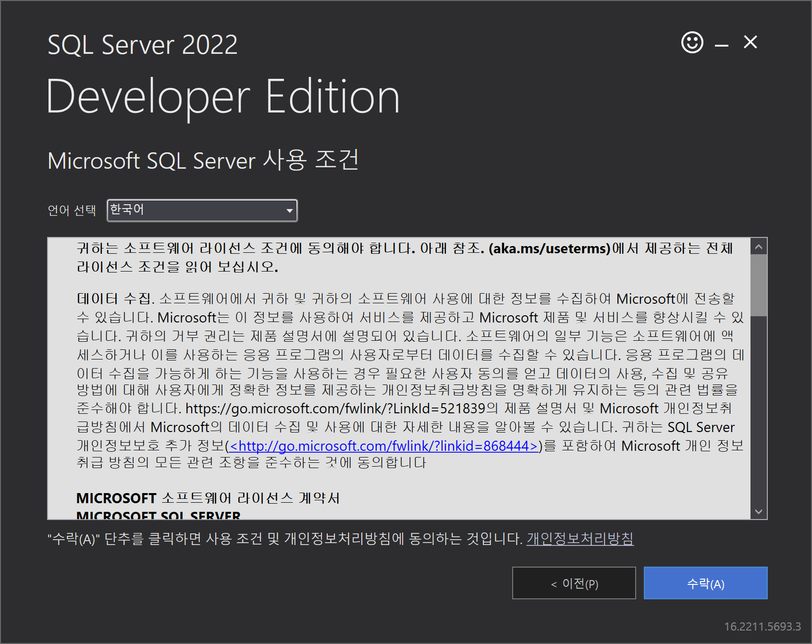Click the license text scrollbar thumb
The width and height of the screenshot is (812, 644).
click(759, 285)
